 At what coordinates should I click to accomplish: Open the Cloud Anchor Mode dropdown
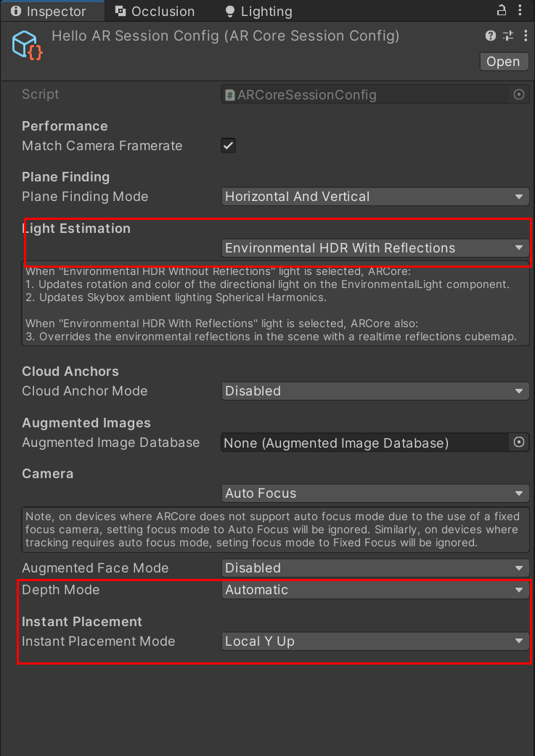375,391
